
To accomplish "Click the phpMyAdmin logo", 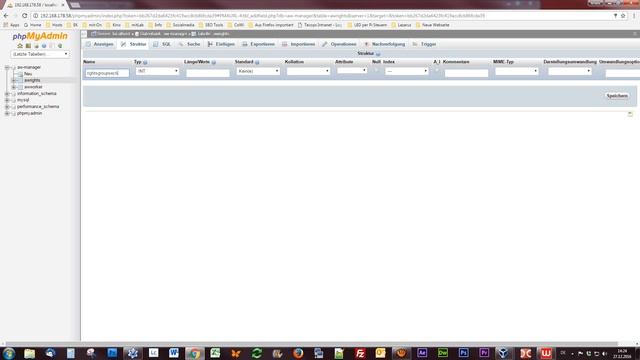I will pos(40,36).
